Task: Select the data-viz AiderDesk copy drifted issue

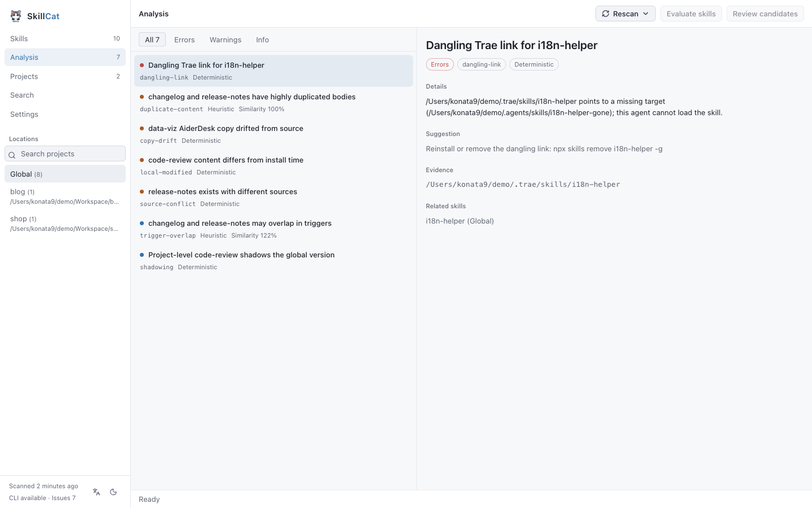Action: click(x=273, y=134)
